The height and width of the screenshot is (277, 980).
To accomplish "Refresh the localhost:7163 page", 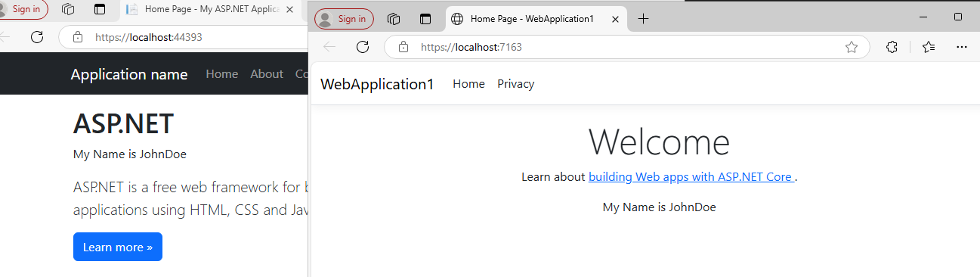I will click(362, 47).
